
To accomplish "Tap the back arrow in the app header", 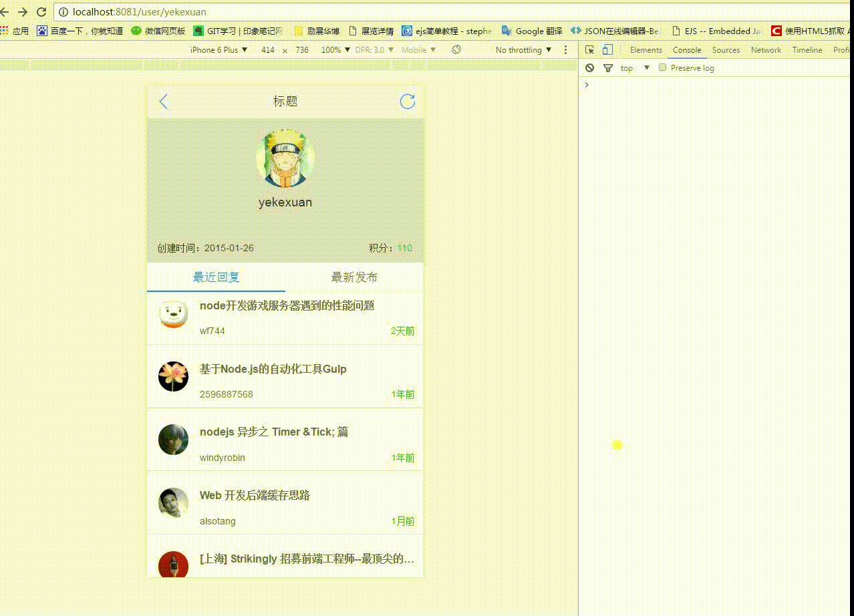I will 163,102.
